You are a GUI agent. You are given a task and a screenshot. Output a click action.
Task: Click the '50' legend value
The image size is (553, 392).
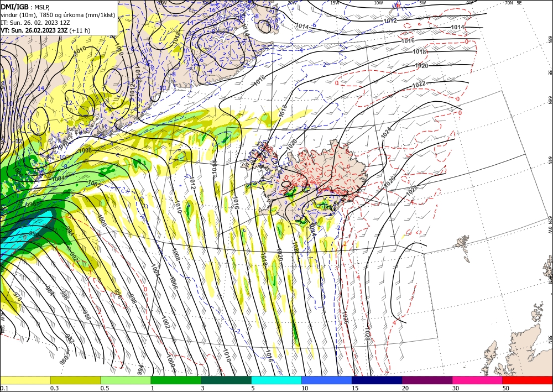click(x=506, y=388)
